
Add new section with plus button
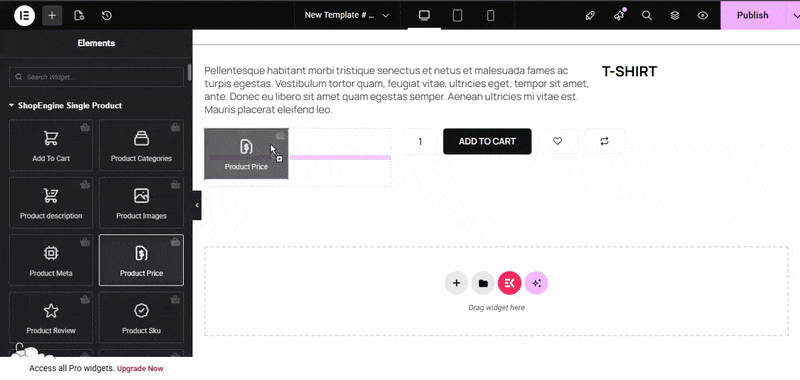(456, 283)
